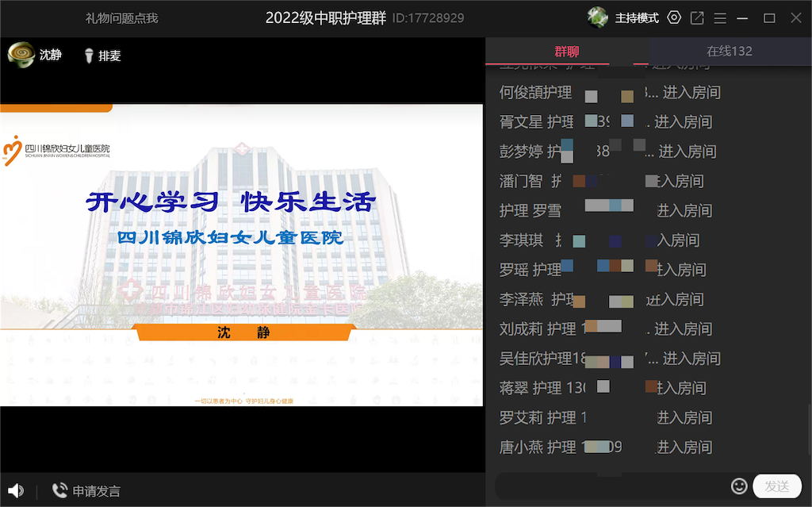Click the presenter name 沈静
Image resolution: width=812 pixels, height=507 pixels.
click(x=50, y=55)
